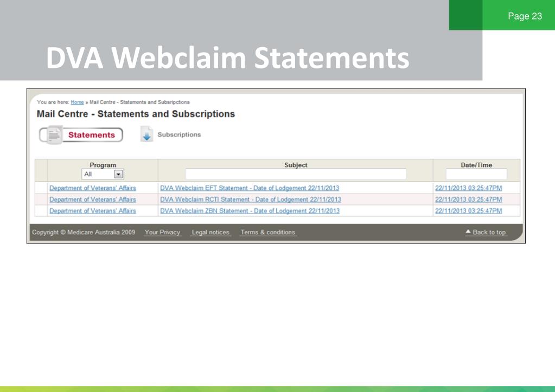Open Terms & conditions footer link
Screen dimensions: 555x392
pyautogui.click(x=267, y=233)
